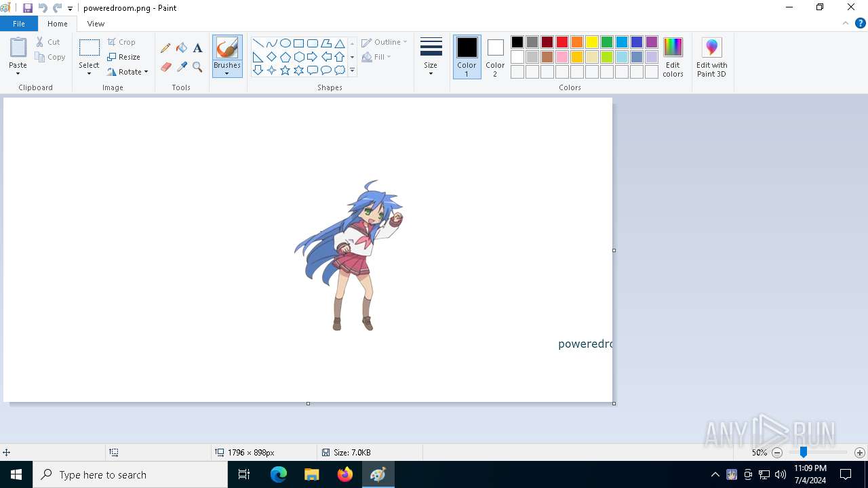Choose the Right arrow shape

[312, 57]
